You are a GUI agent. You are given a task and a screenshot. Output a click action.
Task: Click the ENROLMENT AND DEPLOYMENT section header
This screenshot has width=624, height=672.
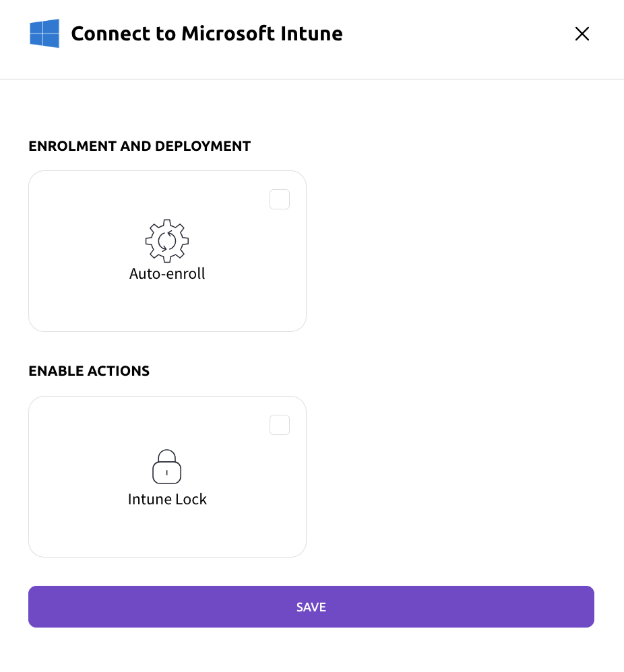click(x=139, y=146)
